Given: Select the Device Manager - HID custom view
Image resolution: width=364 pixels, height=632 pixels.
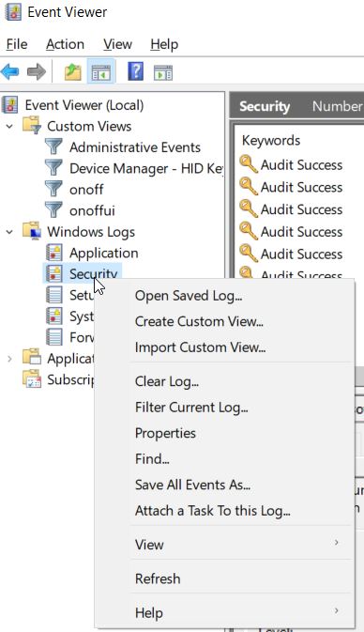Looking at the screenshot, I should click(146, 168).
